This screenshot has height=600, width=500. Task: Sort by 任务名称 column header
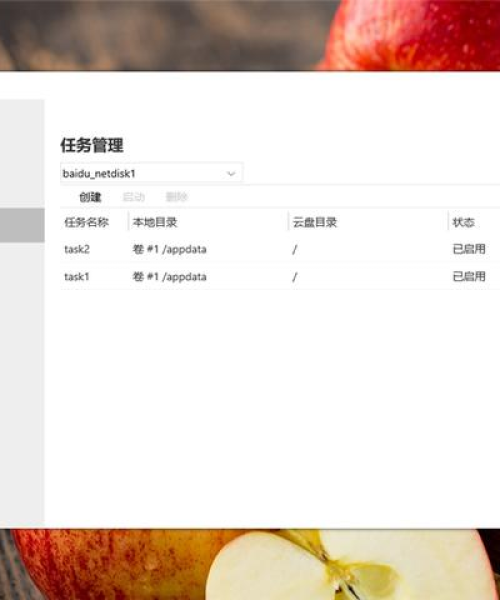click(x=86, y=222)
